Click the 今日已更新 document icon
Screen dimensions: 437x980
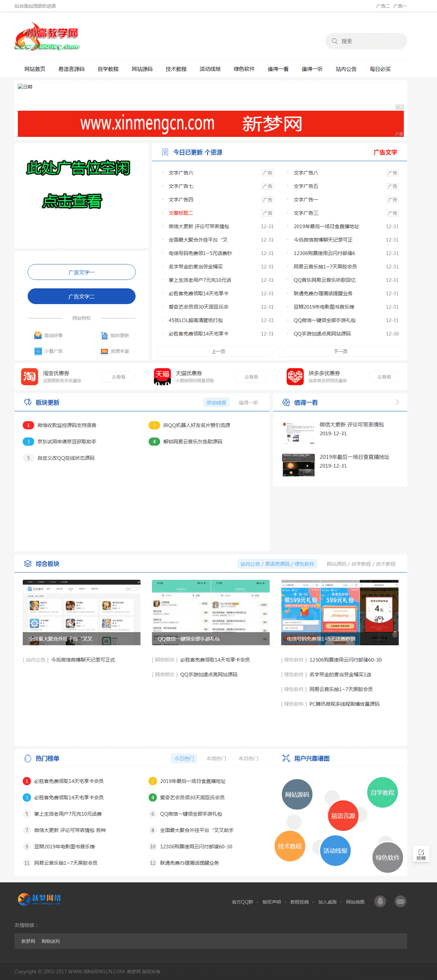point(165,152)
